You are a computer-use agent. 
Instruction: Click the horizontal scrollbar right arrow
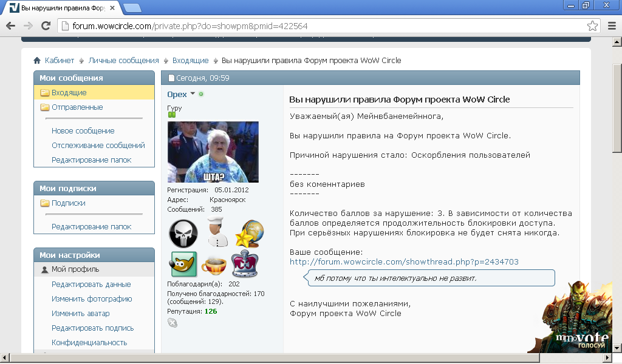(x=608, y=358)
